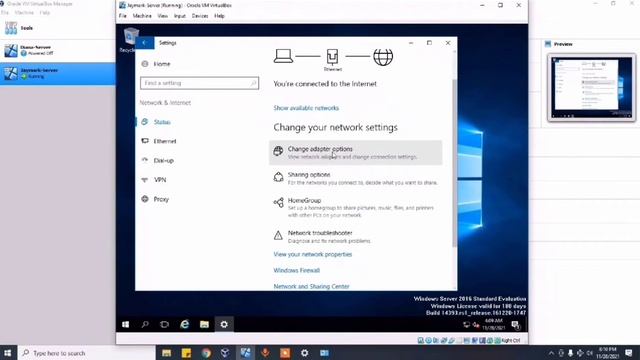Open Network and Sharing Center link
640x360 pixels.
coord(311,287)
